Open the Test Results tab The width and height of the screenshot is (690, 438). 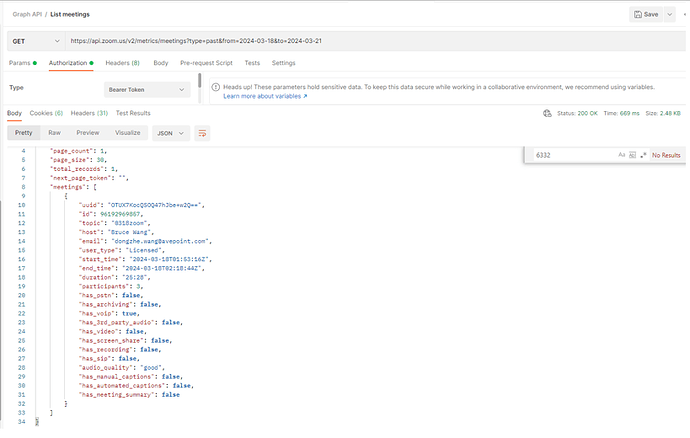pos(133,113)
